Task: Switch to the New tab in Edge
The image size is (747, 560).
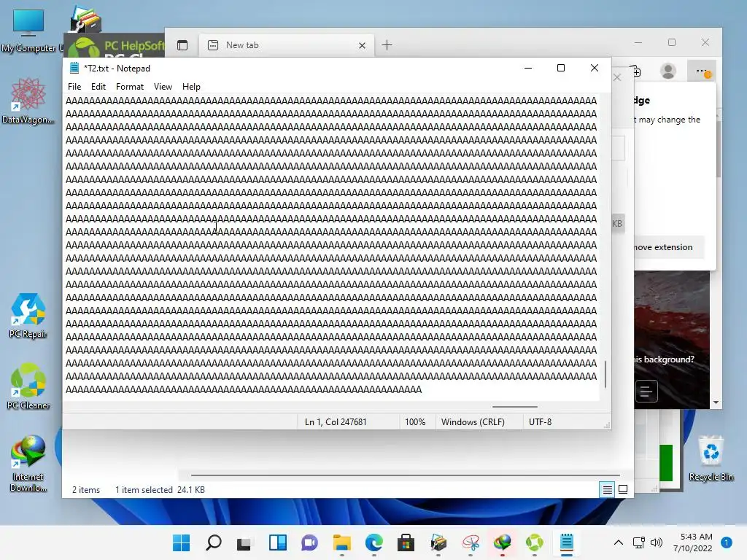Action: (x=286, y=45)
